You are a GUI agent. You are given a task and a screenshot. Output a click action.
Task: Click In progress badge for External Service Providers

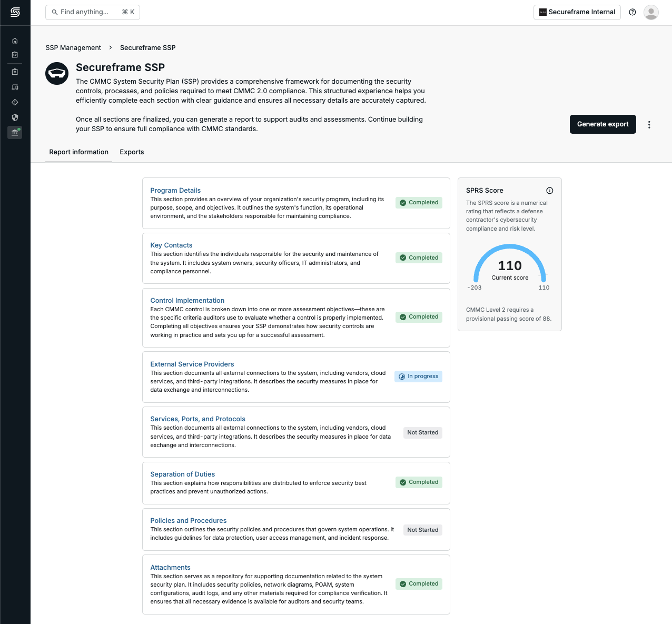click(418, 377)
